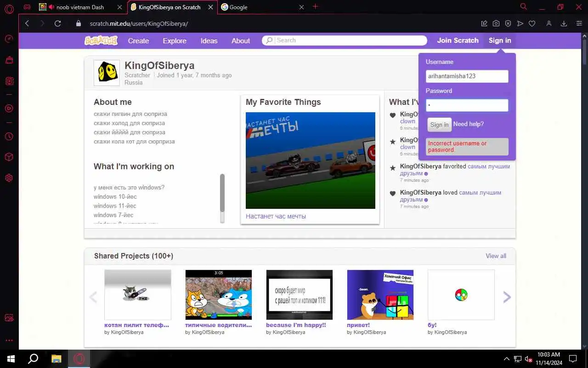Open Settings gear in Opera sidebar

(9, 178)
